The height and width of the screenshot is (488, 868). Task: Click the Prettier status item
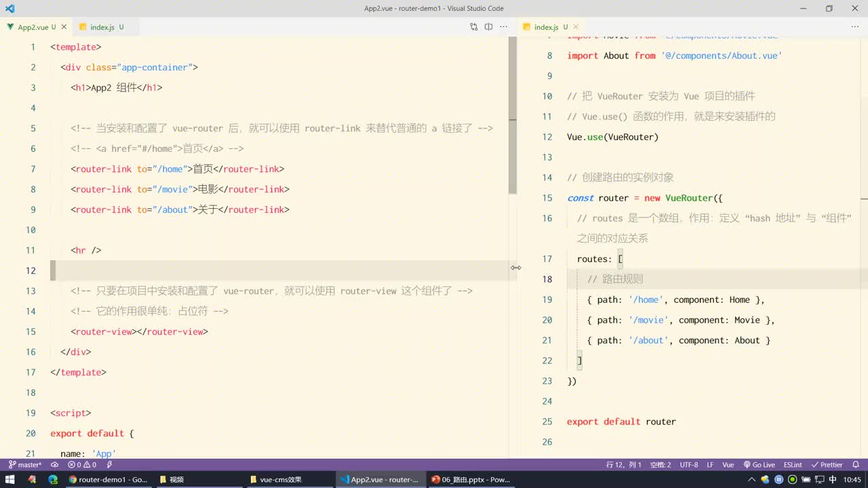point(827,465)
